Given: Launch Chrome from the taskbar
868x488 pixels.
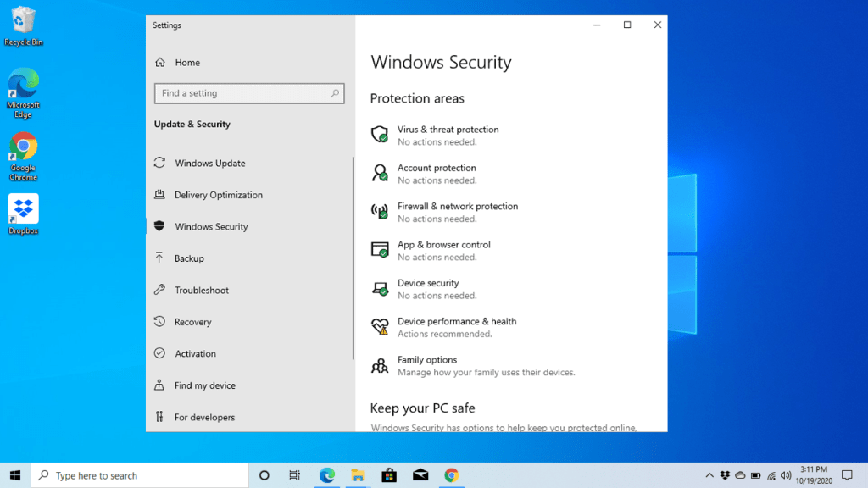Looking at the screenshot, I should 451,475.
